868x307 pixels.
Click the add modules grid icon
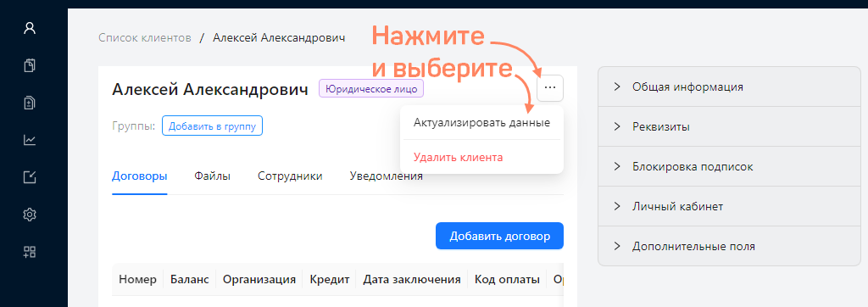[x=30, y=252]
